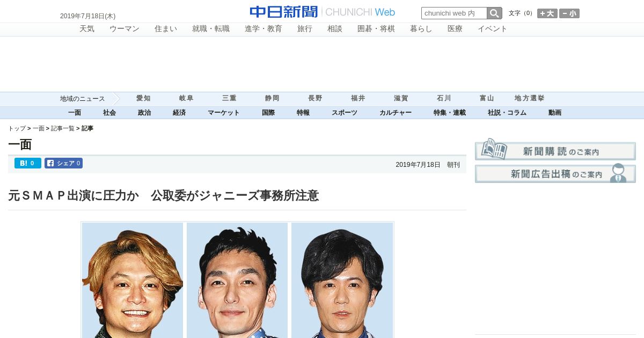Open the 進学・教育 menu item

[264, 29]
